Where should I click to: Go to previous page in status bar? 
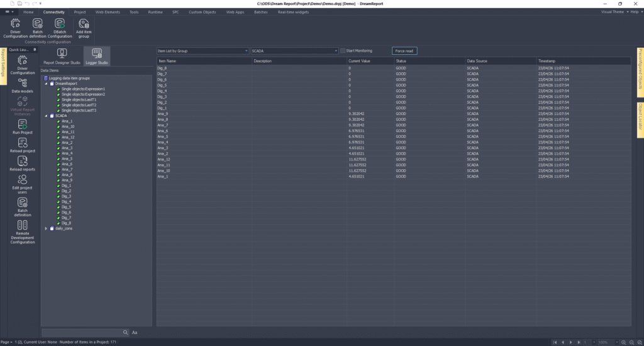(563, 342)
